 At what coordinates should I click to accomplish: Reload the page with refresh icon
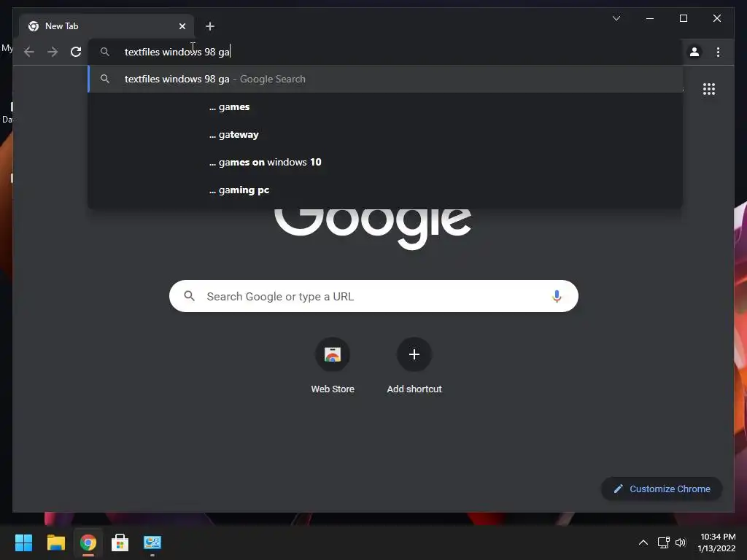[x=76, y=52]
